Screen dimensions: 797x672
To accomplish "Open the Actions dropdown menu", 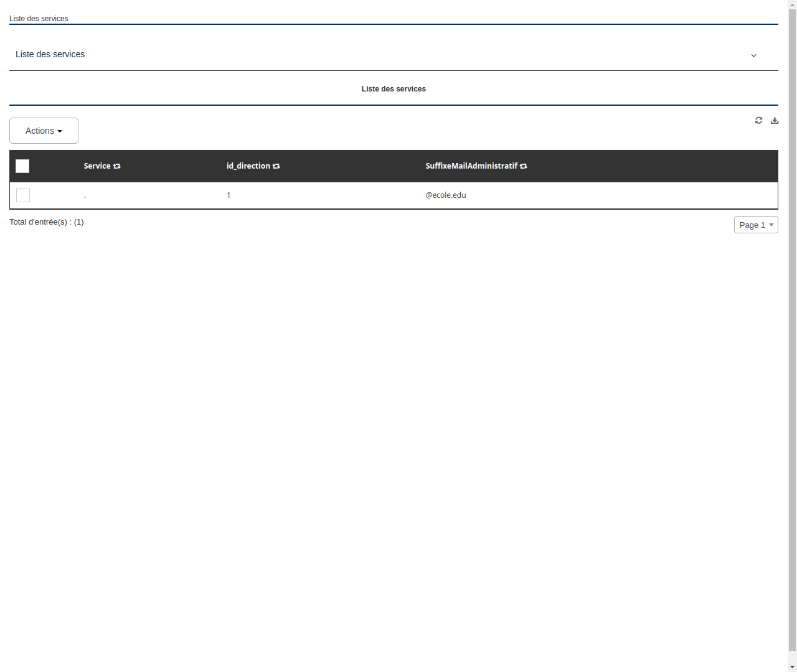I will click(x=44, y=131).
